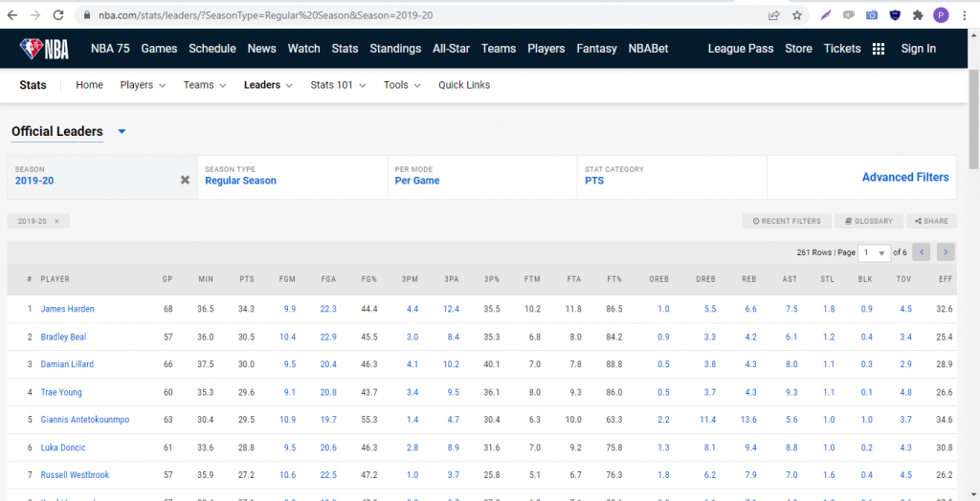Open the Chrome three-dot menu
Viewport: 980px width, 501px height.
(965, 15)
